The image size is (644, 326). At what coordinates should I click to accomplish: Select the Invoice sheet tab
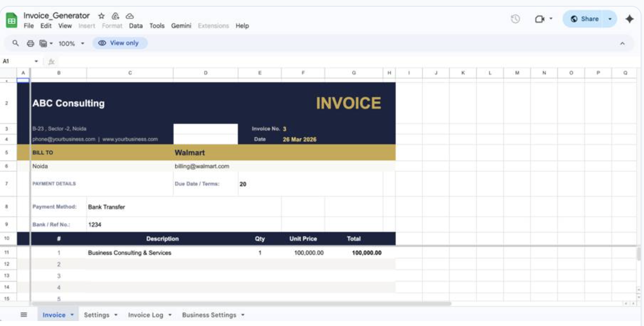tap(54, 315)
